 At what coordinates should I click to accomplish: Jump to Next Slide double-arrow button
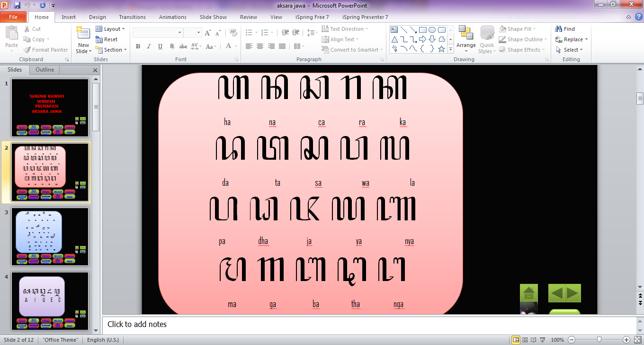tap(640, 304)
